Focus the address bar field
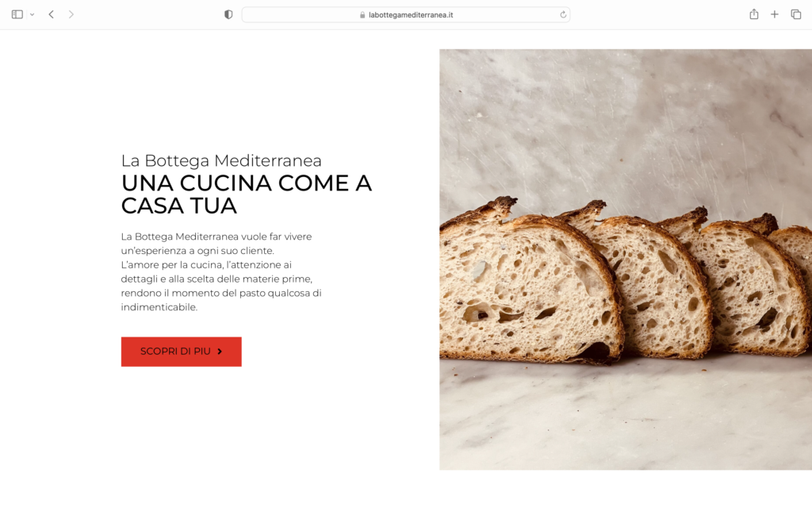The image size is (812, 508). click(x=406, y=14)
